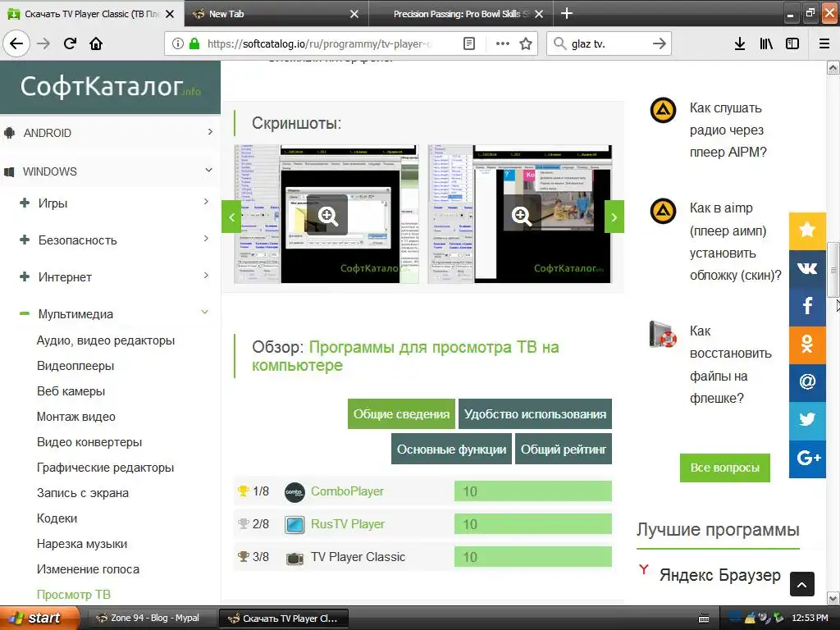Show next screenshot with green right arrow
This screenshot has width=840, height=630.
(614, 217)
